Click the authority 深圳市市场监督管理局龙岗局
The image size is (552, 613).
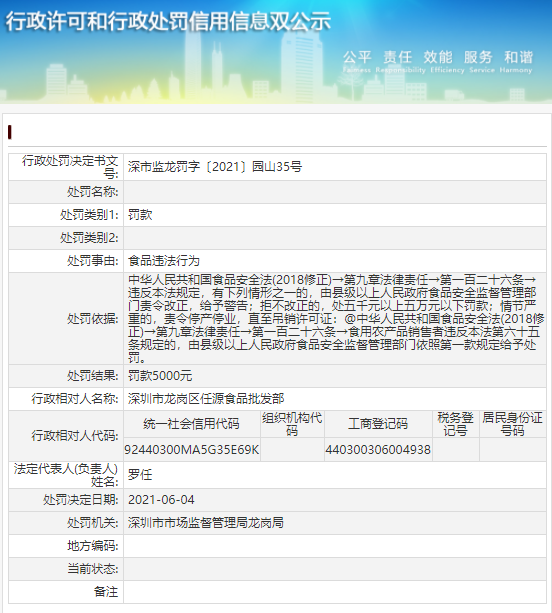coord(206,523)
